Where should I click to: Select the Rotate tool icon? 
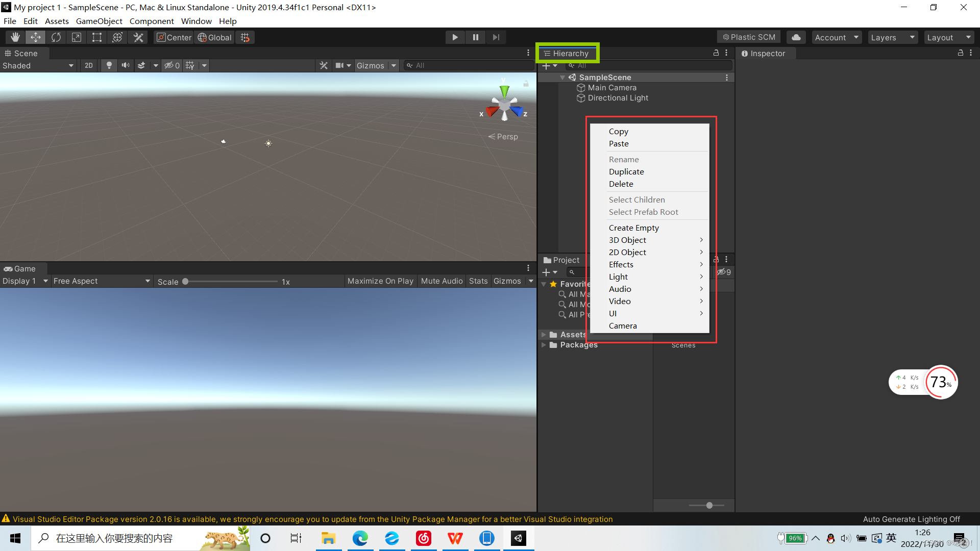pos(56,37)
